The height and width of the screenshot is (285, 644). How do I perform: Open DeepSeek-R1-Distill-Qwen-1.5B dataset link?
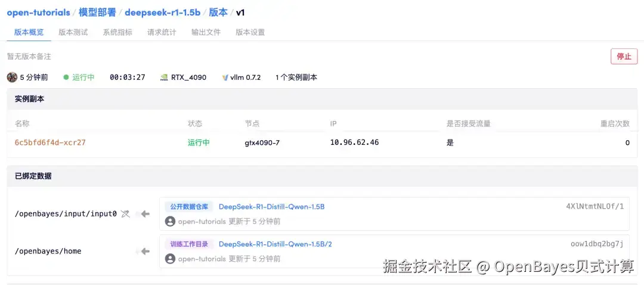271,206
